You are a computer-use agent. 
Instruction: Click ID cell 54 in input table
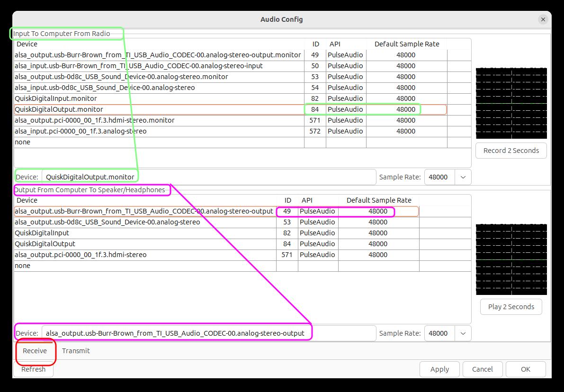[x=315, y=88]
